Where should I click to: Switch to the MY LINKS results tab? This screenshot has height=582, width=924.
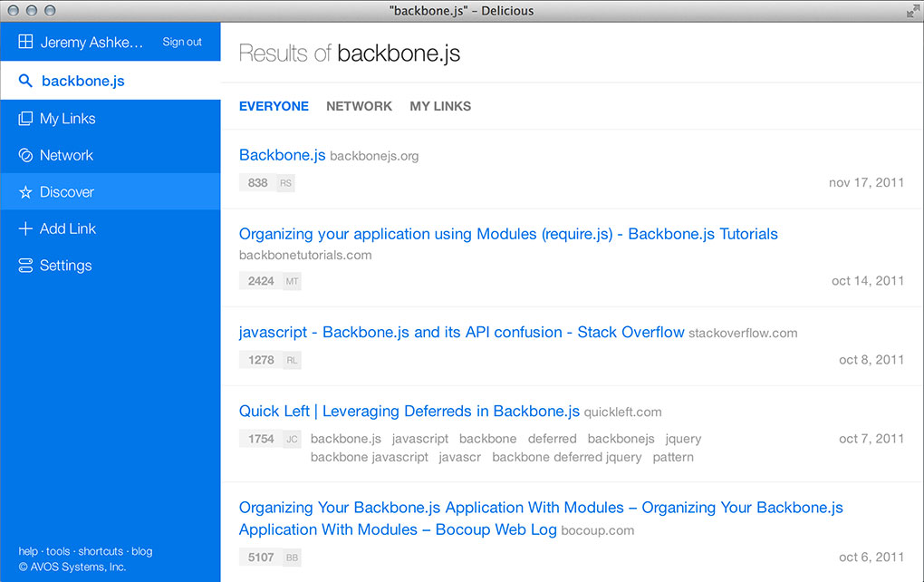coord(440,106)
